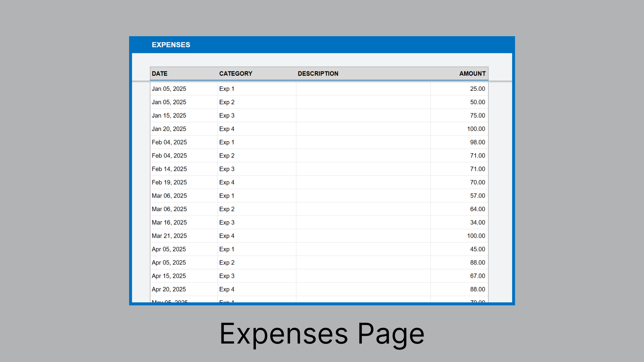Viewport: 644px width, 362px height.
Task: Click the 45.00 amount cell
Action: point(477,249)
